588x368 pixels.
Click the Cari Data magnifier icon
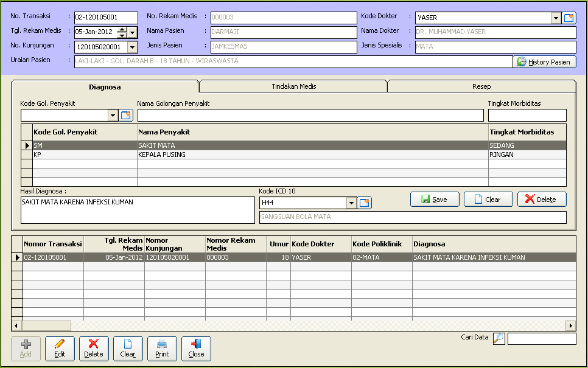click(x=499, y=339)
